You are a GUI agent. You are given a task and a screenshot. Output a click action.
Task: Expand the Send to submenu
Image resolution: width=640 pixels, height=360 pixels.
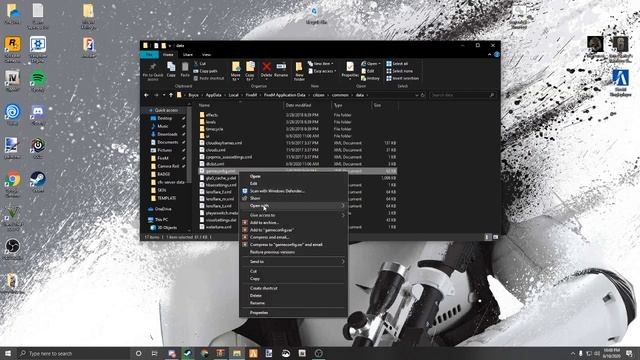click(293, 262)
